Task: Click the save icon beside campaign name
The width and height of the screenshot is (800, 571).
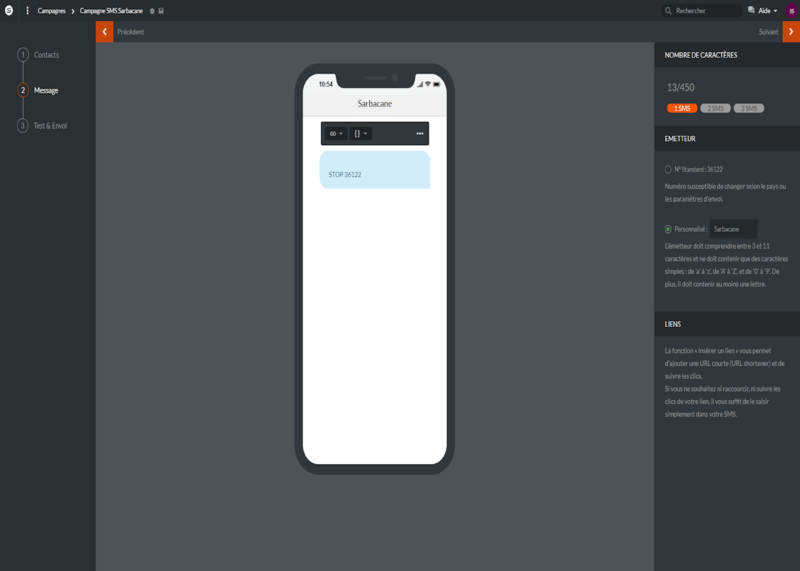Action: [161, 11]
